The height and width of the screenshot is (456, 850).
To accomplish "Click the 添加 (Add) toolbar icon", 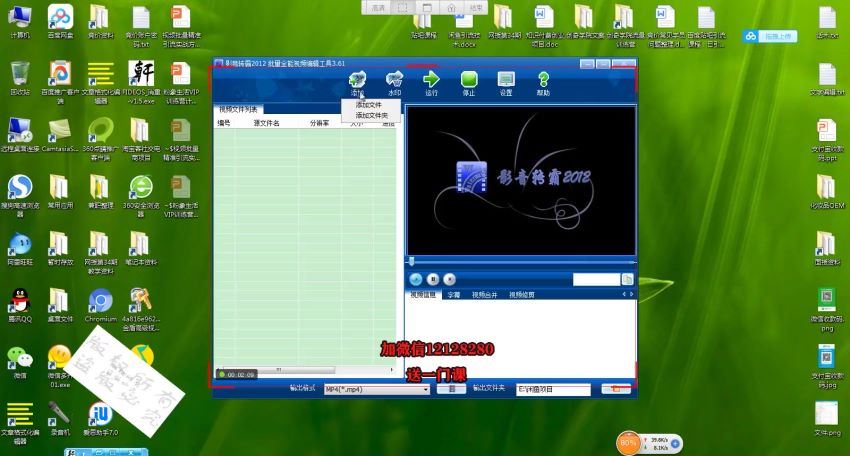I will point(357,83).
